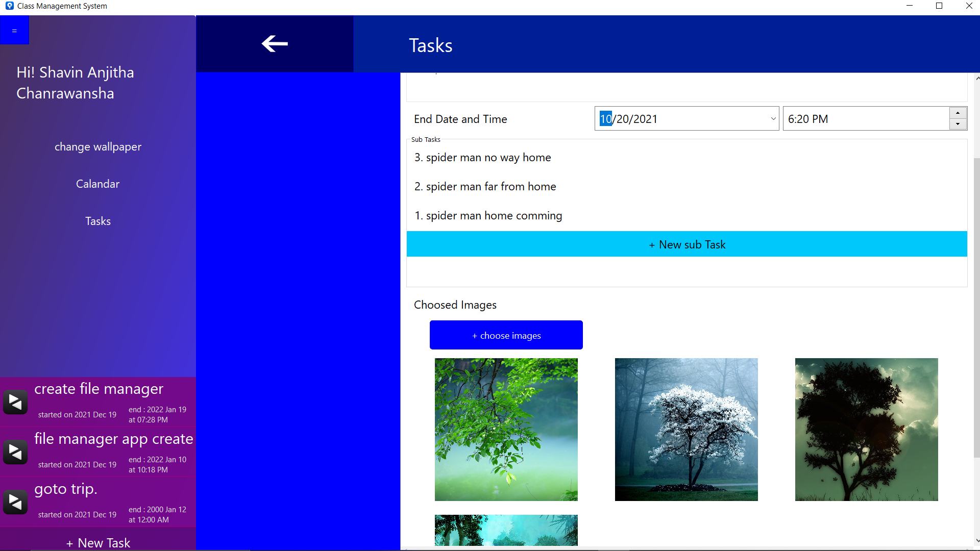The width and height of the screenshot is (980, 551).
Task: Click the back arrow on the Tasks header
Action: tap(274, 44)
